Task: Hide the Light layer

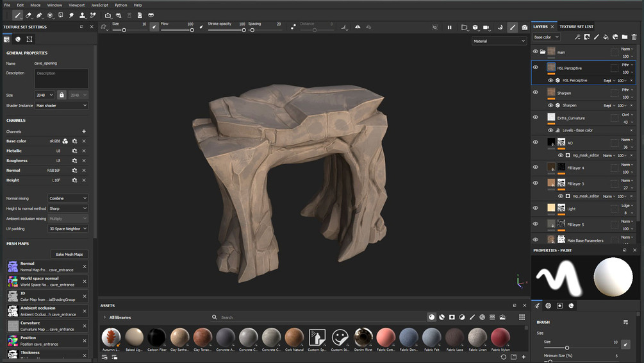Action: (536, 208)
